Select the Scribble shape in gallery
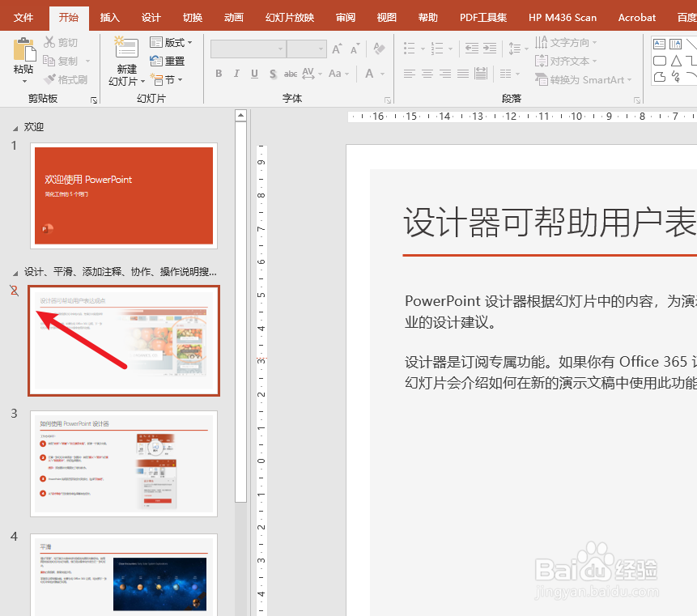This screenshot has height=616, width=697. (x=676, y=77)
